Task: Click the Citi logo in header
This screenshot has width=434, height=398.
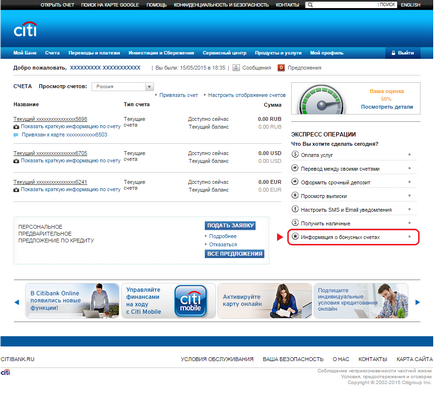Action: (25, 29)
